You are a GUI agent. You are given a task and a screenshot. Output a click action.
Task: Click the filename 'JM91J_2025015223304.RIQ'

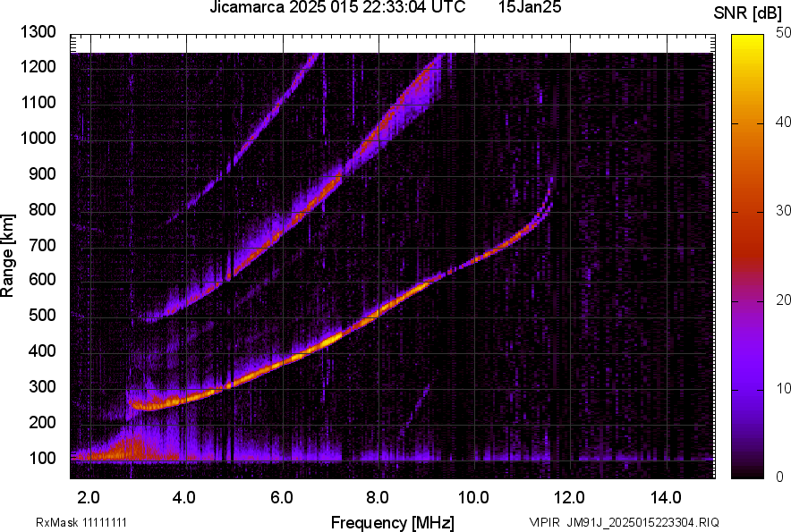[642, 522]
